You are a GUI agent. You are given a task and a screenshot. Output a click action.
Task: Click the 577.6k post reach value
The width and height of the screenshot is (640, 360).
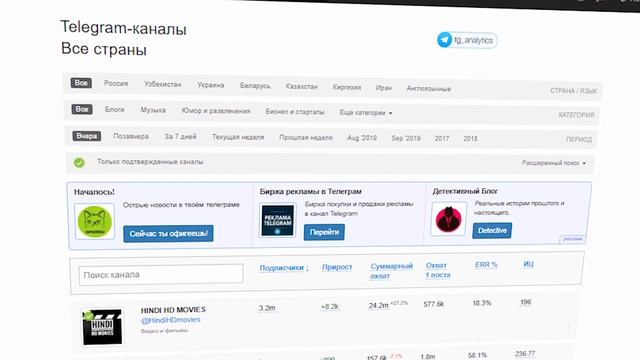pos(433,304)
